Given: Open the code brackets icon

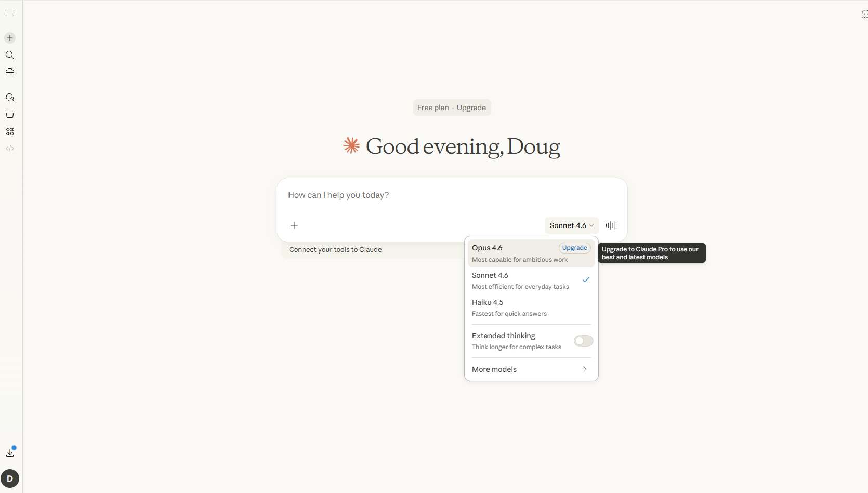Looking at the screenshot, I should 10,149.
